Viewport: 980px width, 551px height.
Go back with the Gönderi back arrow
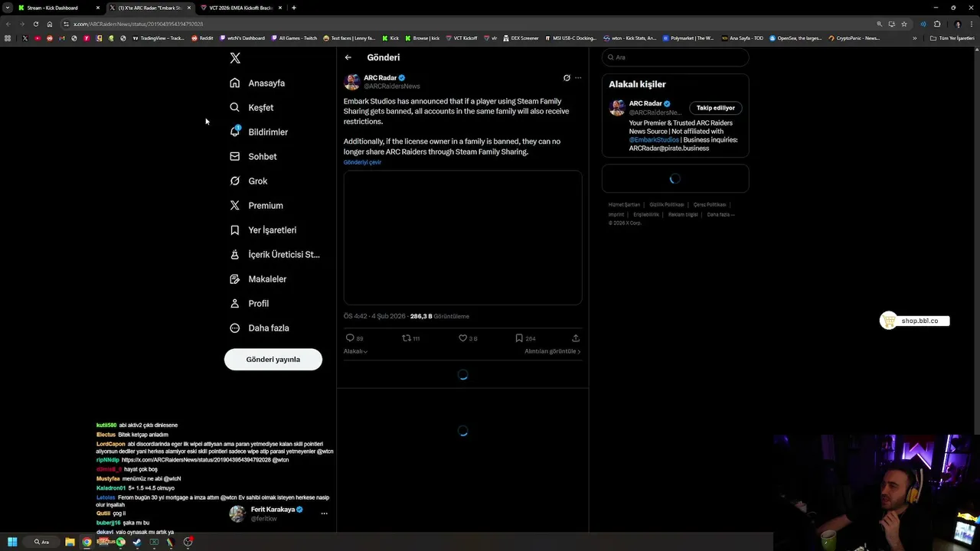tap(348, 57)
